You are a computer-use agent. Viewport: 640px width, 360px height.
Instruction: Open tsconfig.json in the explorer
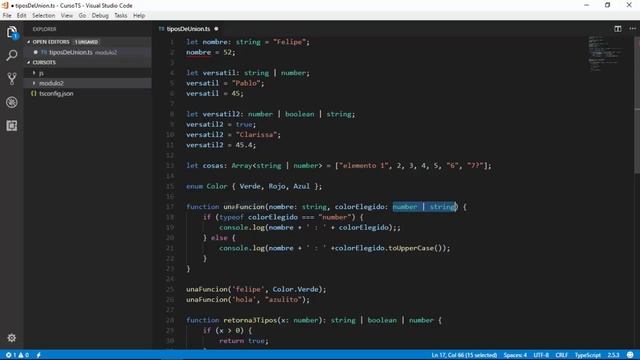(x=56, y=93)
